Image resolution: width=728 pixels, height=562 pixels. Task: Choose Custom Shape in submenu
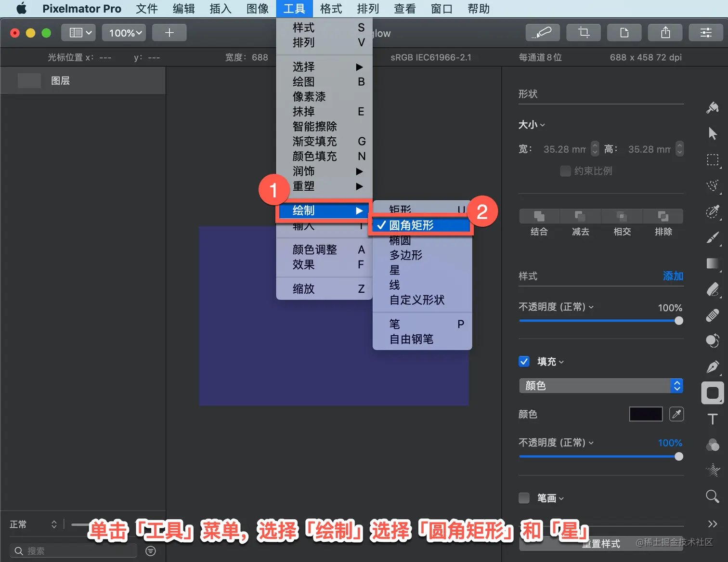[x=422, y=300]
